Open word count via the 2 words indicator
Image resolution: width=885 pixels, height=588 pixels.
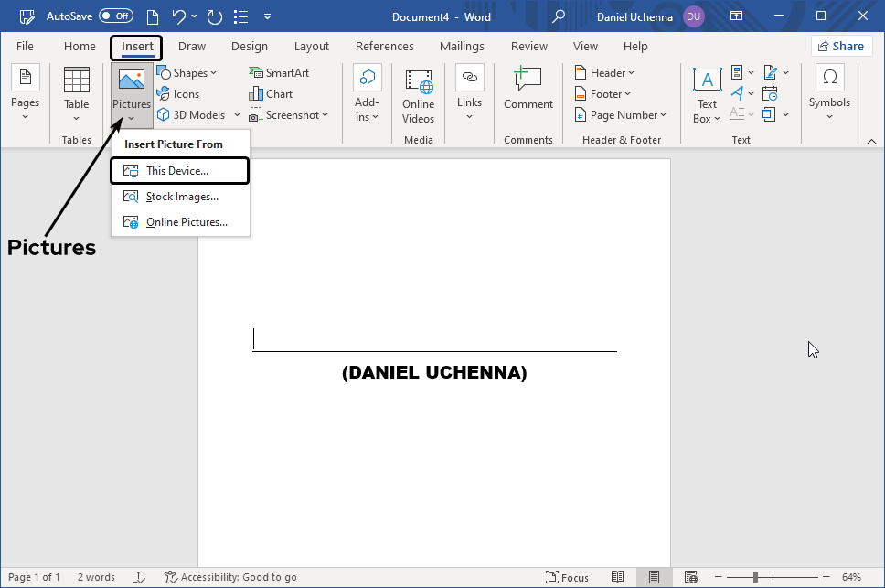tap(96, 577)
